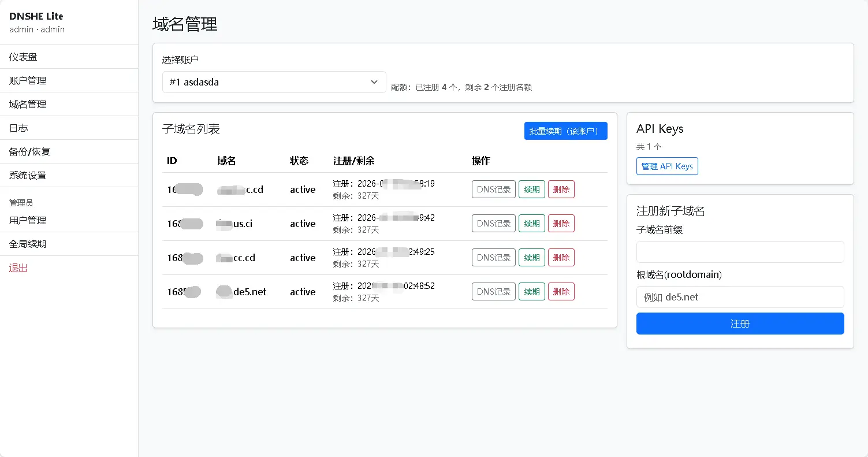Open 仪表盘 in the sidebar

pos(24,57)
